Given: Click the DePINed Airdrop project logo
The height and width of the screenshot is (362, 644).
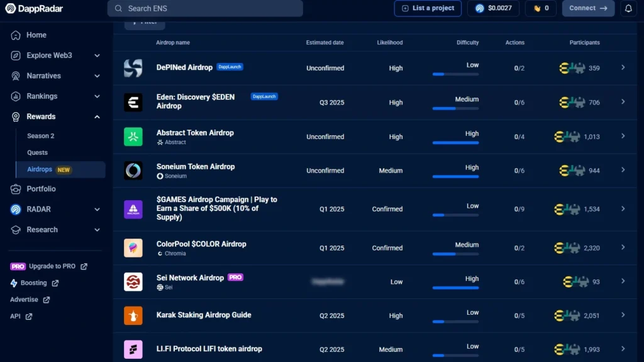Looking at the screenshot, I should pos(133,68).
